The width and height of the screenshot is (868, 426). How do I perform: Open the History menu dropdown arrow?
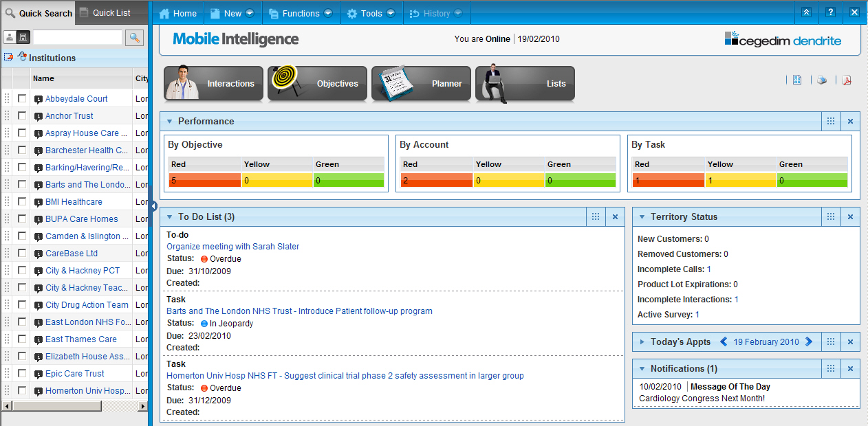(458, 13)
